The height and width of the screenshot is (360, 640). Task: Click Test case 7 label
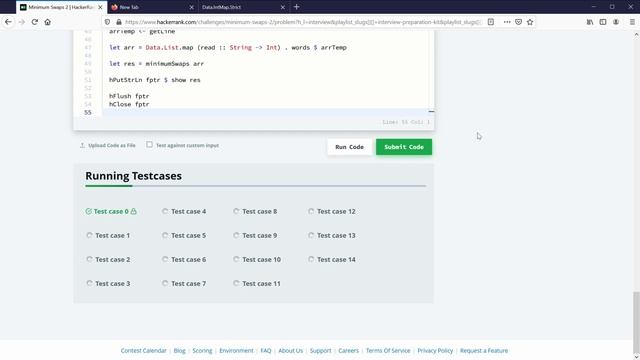(x=189, y=283)
